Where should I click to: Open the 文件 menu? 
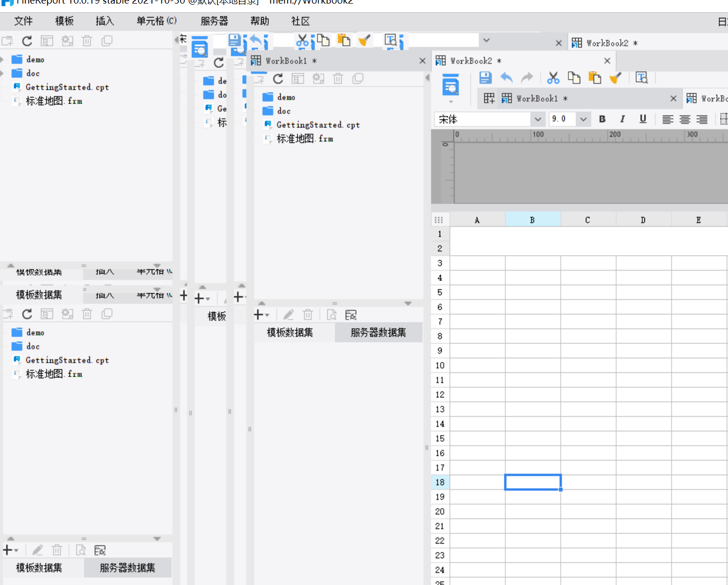(24, 21)
